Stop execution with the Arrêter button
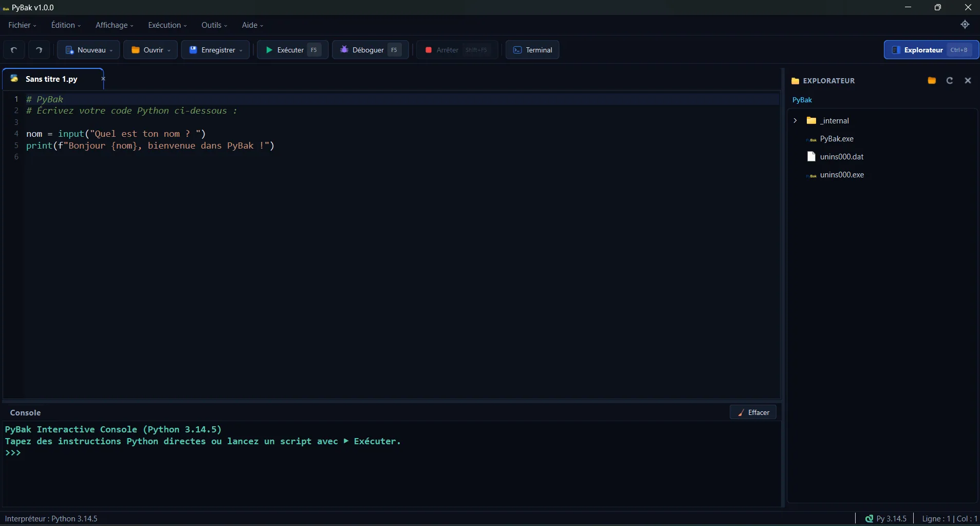The image size is (980, 526). [x=457, y=50]
